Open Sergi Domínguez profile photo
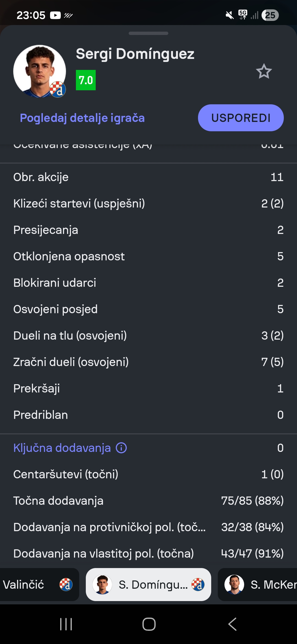Image resolution: width=297 pixels, height=644 pixels. pos(40,71)
